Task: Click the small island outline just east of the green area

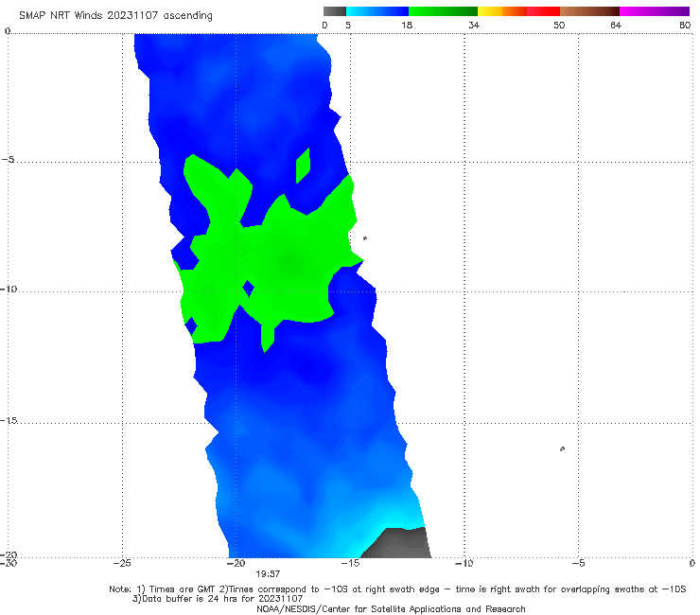Action: (365, 238)
